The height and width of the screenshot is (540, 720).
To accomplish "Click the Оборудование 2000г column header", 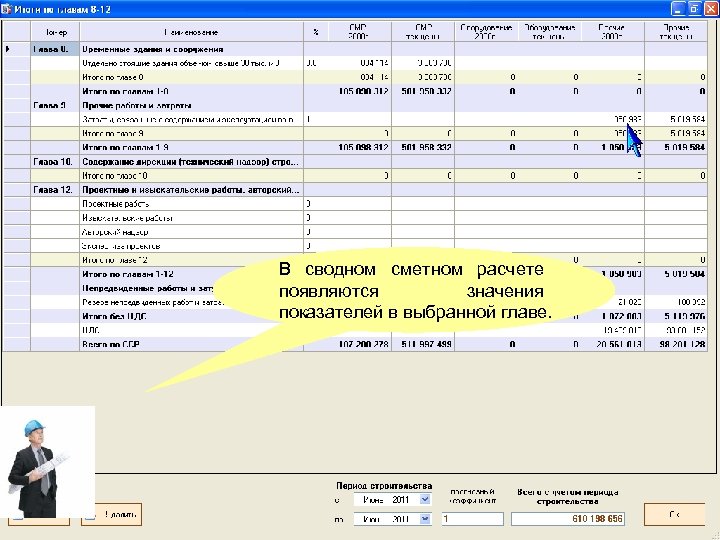I will (x=486, y=32).
